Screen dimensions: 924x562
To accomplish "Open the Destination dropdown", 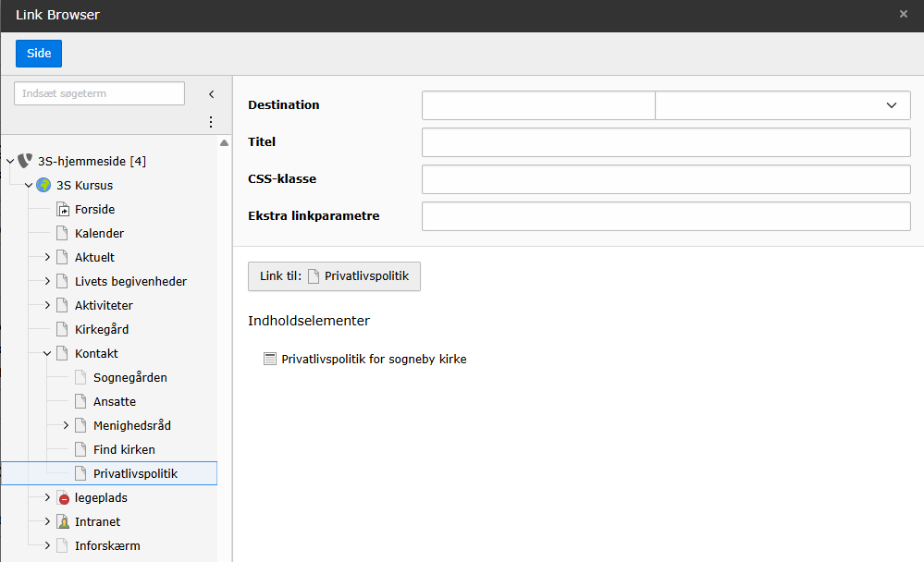I will pos(782,105).
